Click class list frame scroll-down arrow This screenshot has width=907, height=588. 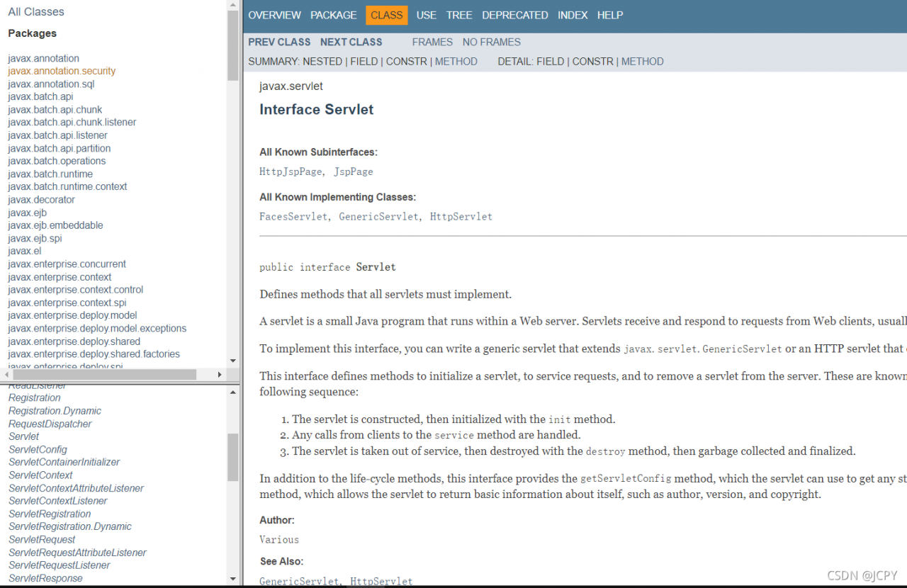coord(233,579)
